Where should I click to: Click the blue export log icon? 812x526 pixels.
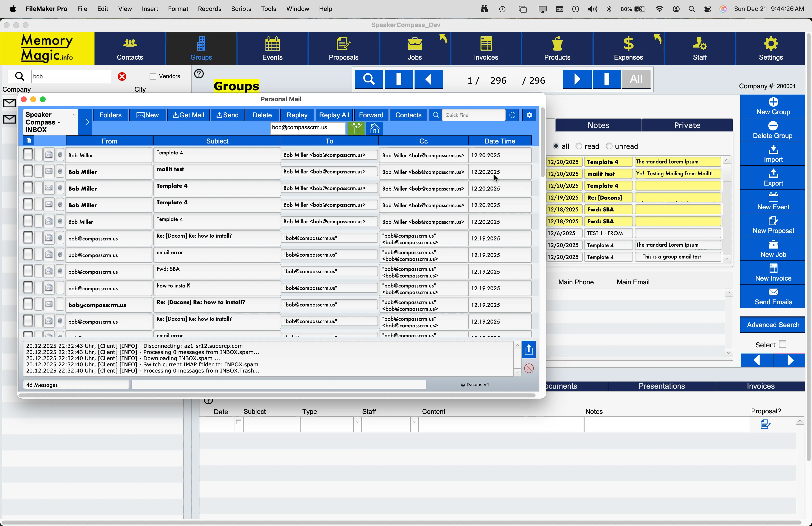[x=529, y=350]
